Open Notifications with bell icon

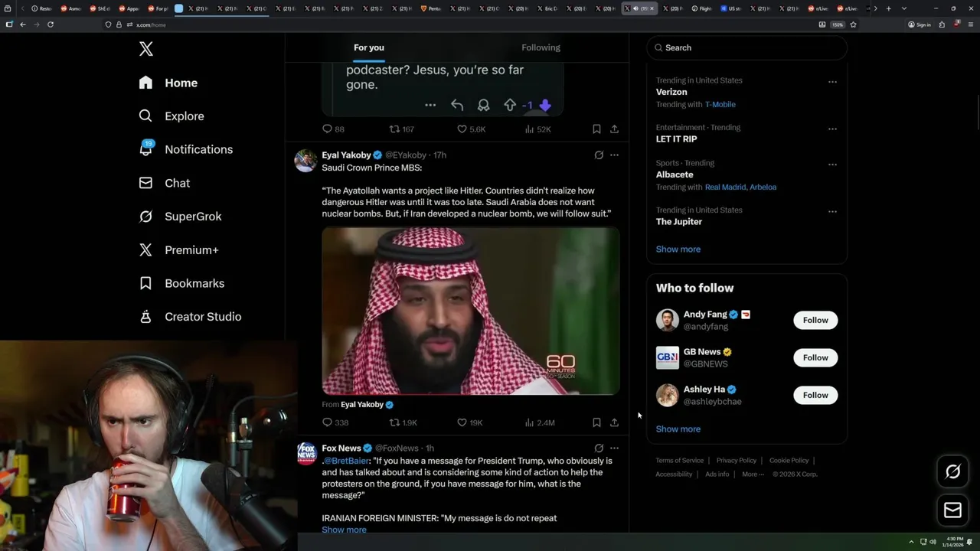click(x=185, y=149)
